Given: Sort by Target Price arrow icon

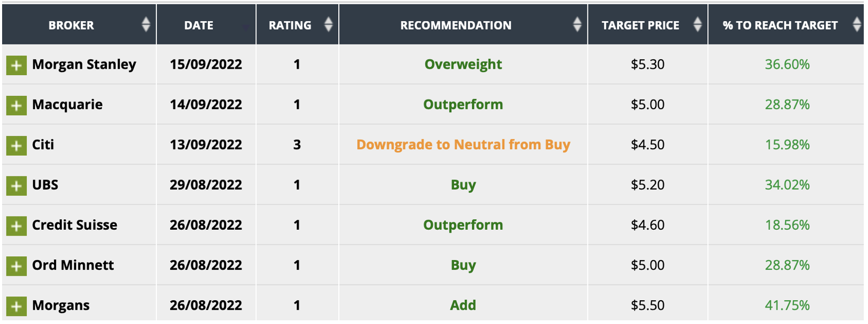Looking at the screenshot, I should click(697, 24).
